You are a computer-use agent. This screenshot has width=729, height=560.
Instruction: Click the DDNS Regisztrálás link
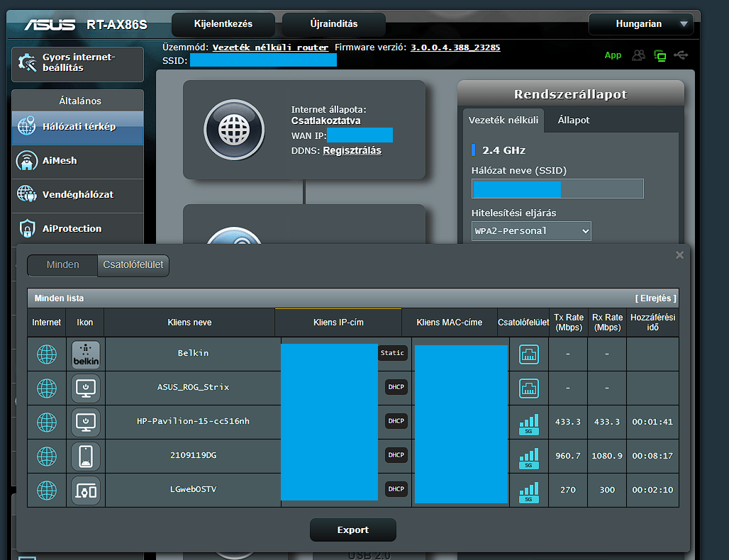352,150
